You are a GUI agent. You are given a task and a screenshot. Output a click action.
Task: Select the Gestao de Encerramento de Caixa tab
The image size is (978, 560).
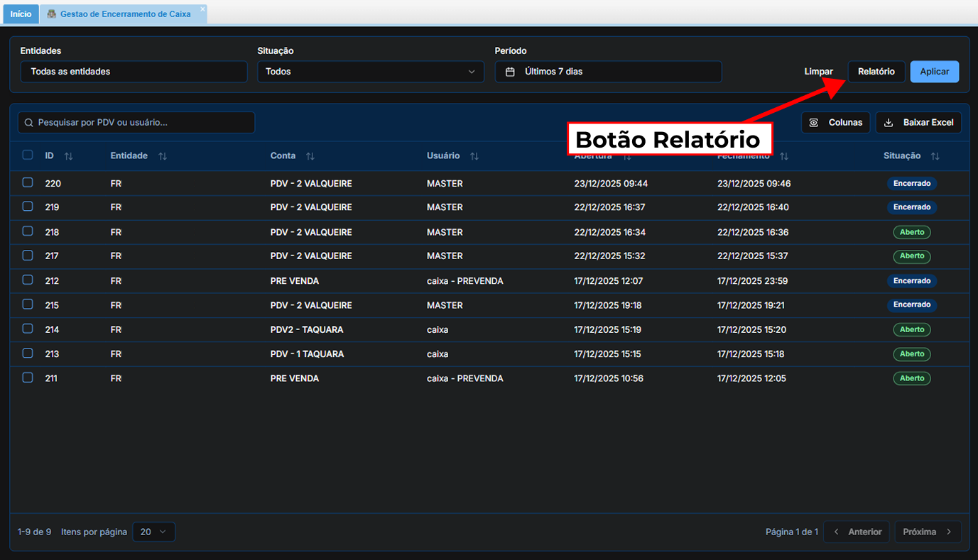pos(125,14)
